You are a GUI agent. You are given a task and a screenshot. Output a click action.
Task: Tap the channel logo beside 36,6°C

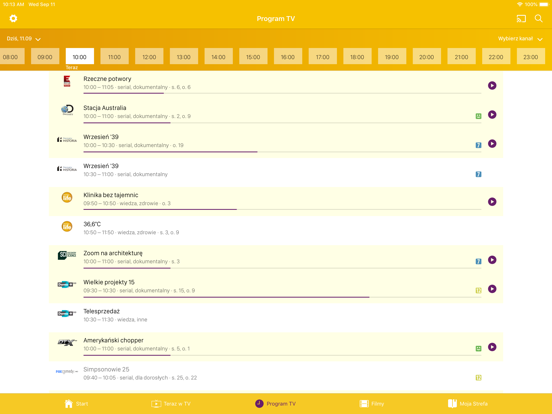point(67,226)
